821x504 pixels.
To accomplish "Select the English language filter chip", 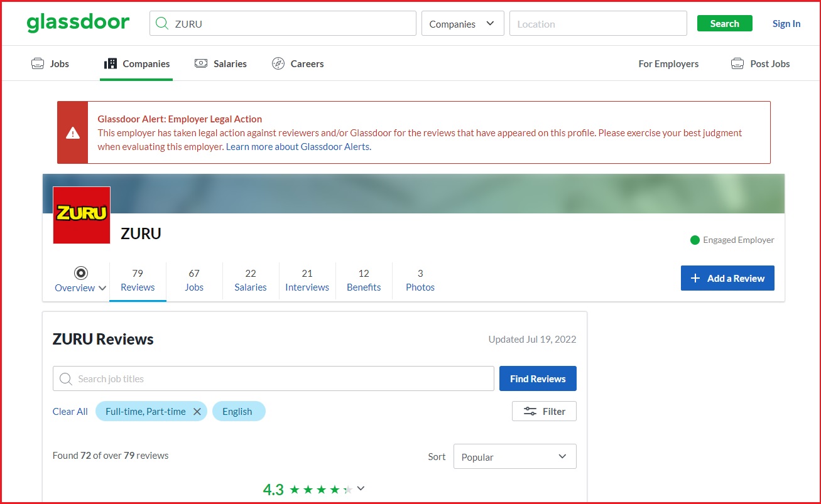I will (238, 411).
